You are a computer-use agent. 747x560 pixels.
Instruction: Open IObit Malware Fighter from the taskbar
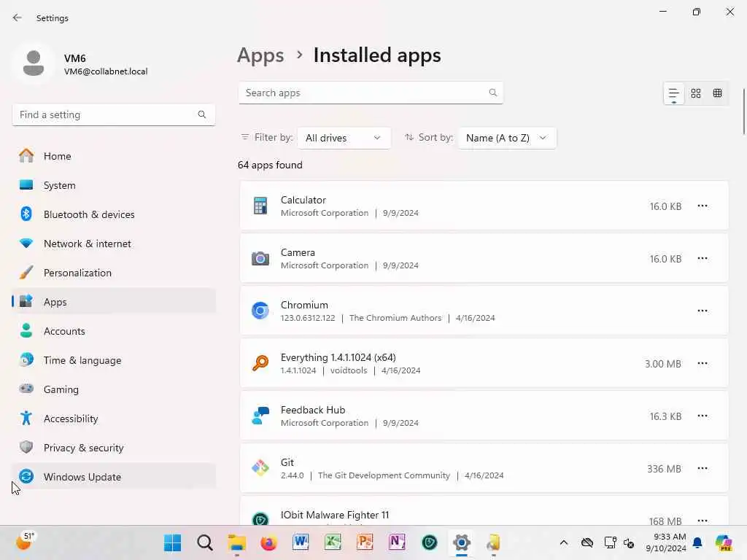pyautogui.click(x=429, y=542)
